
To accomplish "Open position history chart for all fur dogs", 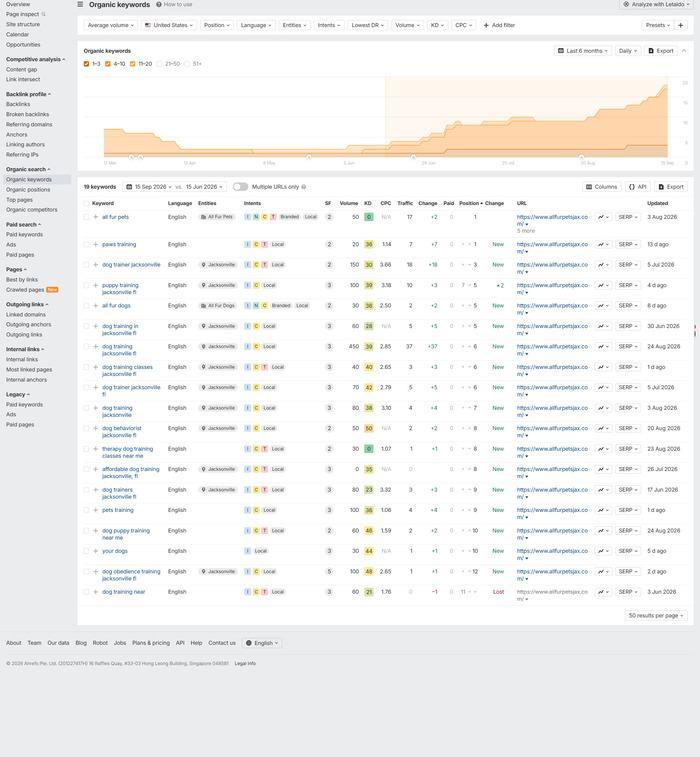I will click(x=602, y=306).
